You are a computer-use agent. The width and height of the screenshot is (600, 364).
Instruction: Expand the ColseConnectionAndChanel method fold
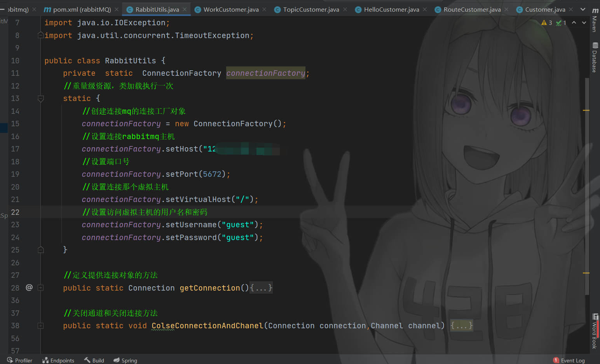click(x=40, y=326)
